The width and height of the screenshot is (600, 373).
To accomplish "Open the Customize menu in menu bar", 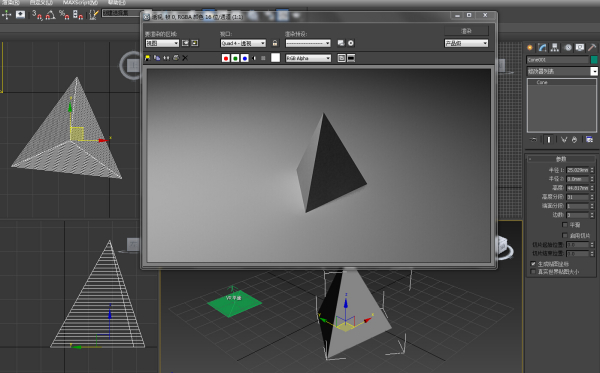I will (41, 2).
